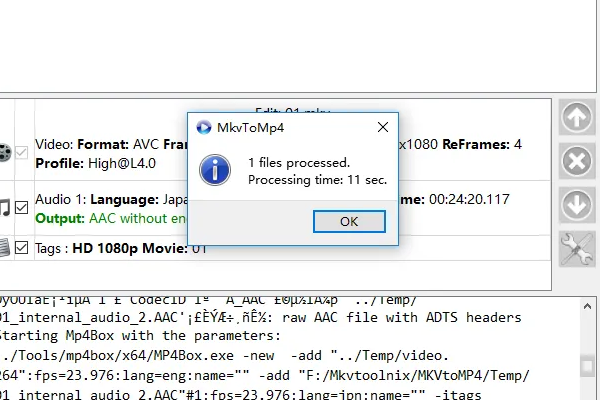Click OK in the MkvToMp4 dialog
The image size is (600, 400).
coord(349,221)
